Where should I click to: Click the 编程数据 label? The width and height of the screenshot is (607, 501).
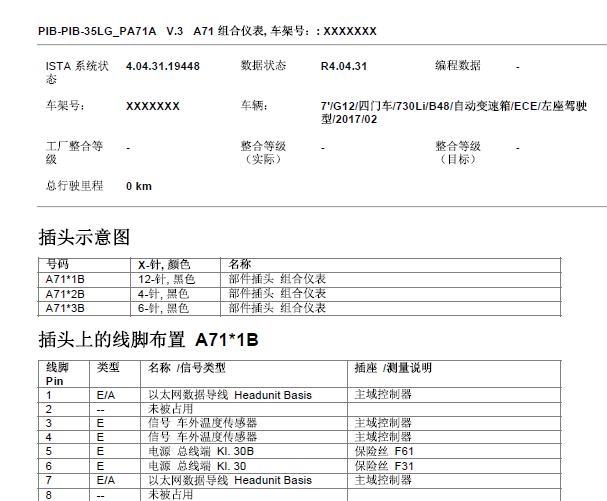[x=458, y=65]
